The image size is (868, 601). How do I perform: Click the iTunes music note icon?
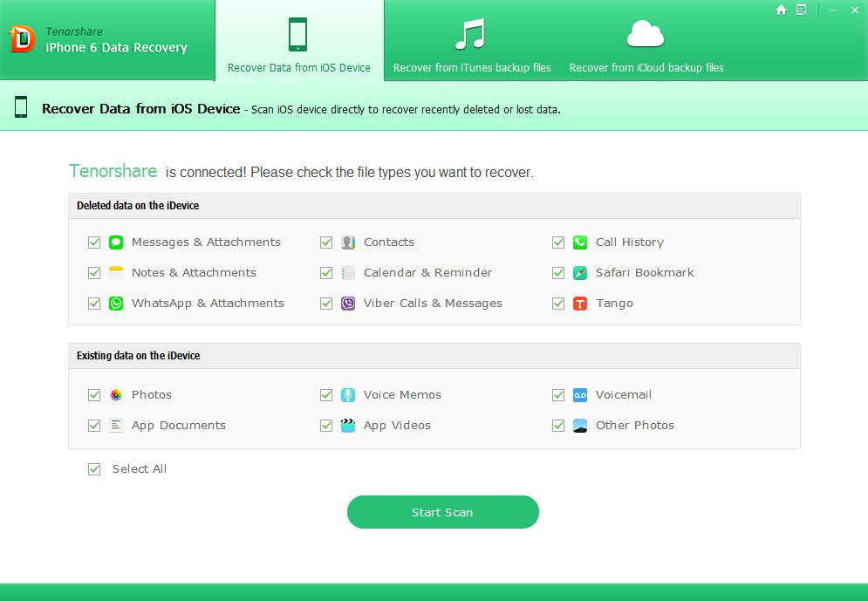(x=470, y=34)
